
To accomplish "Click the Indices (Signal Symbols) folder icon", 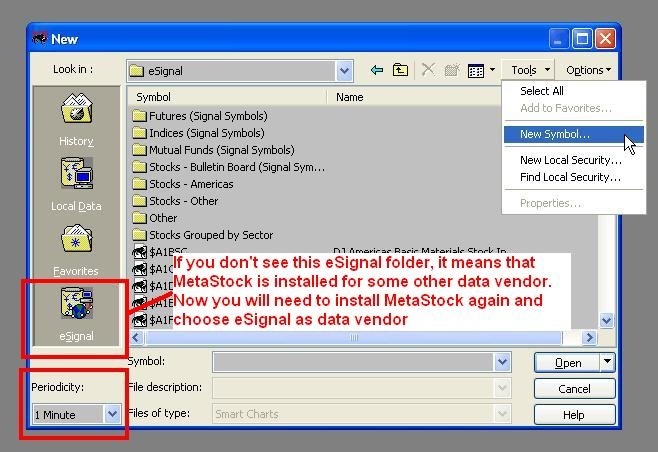I will 139,133.
